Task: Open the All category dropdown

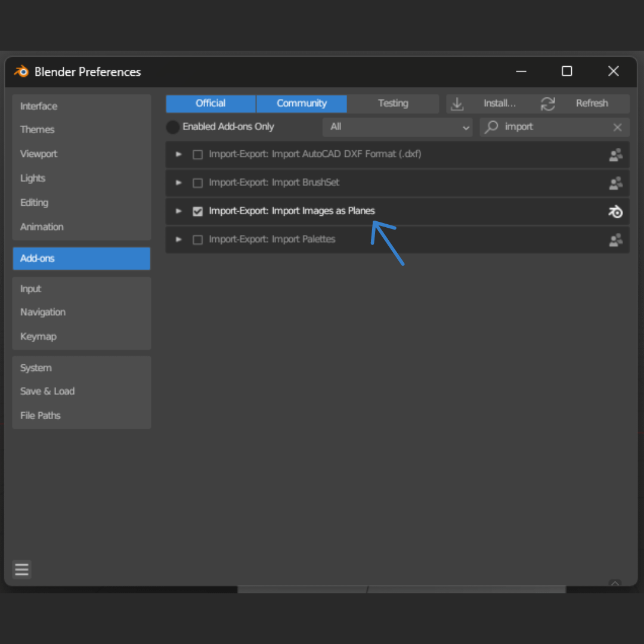Action: point(398,127)
